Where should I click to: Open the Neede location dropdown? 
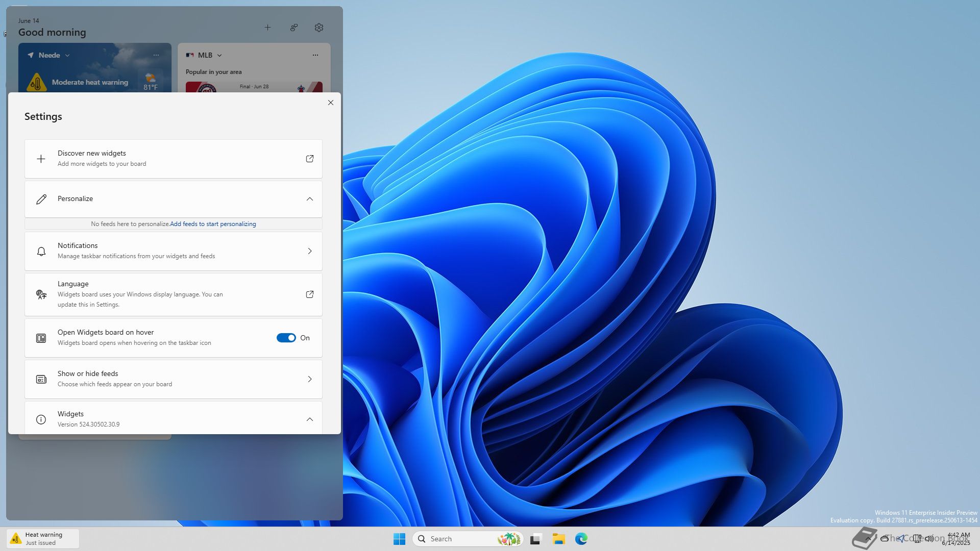pos(67,55)
